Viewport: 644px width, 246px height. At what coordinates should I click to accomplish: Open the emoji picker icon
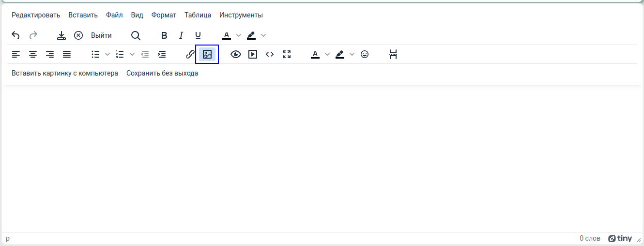[x=365, y=54]
